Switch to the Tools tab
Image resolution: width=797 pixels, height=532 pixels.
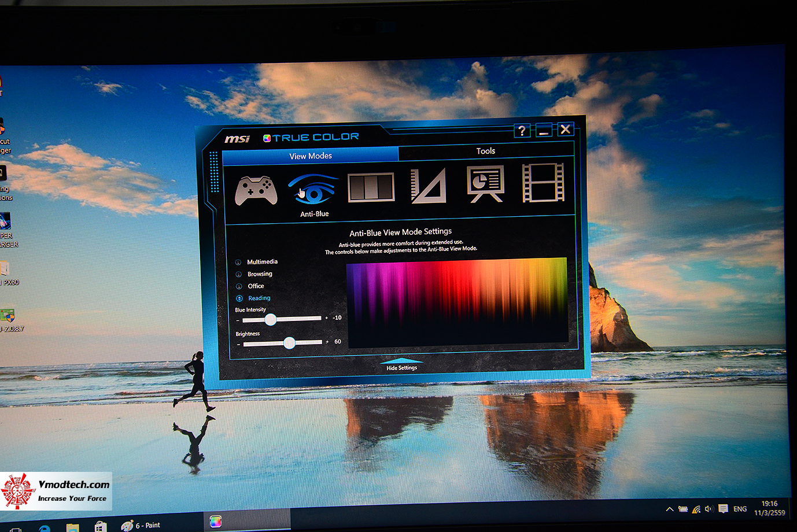[485, 152]
